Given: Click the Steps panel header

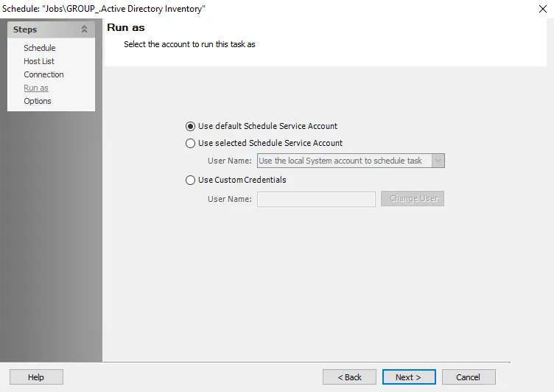Looking at the screenshot, I should point(52,29).
